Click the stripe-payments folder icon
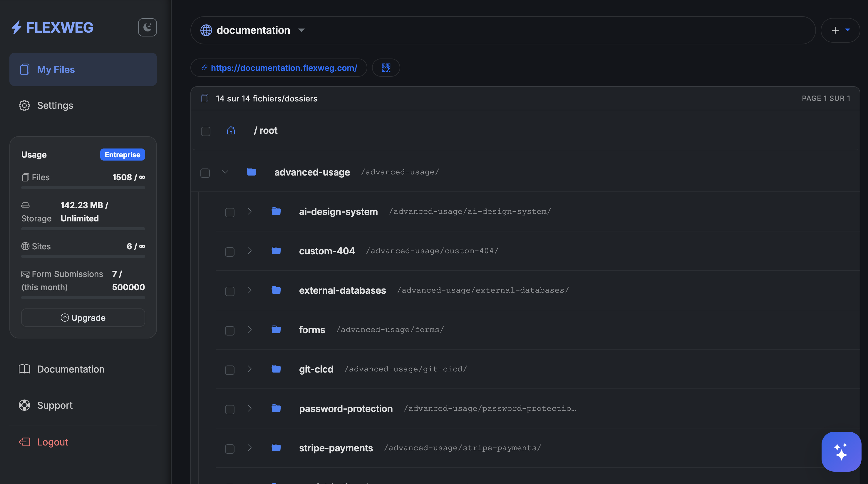Screen dimensions: 868x484 (276, 448)
